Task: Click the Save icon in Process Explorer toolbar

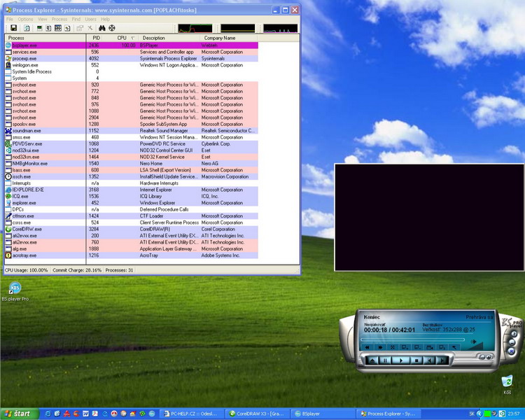Action: 13,28
